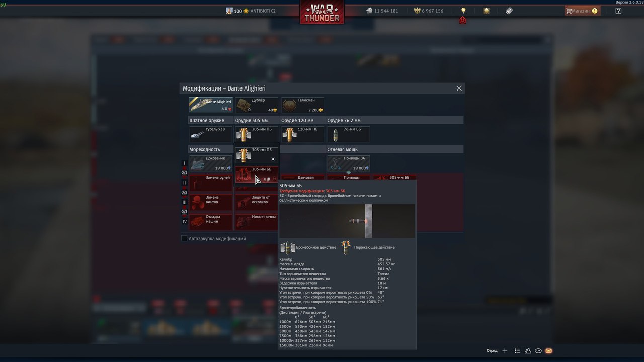This screenshot has width=644, height=362.
Task: Choose 305-мм ПБ shell radio option
Action: pyautogui.click(x=257, y=155)
